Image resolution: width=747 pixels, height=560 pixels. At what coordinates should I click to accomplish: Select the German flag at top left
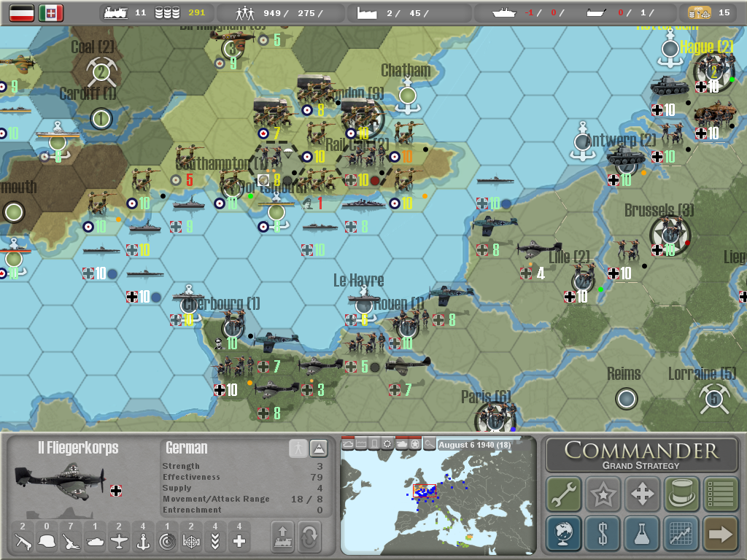tap(21, 12)
